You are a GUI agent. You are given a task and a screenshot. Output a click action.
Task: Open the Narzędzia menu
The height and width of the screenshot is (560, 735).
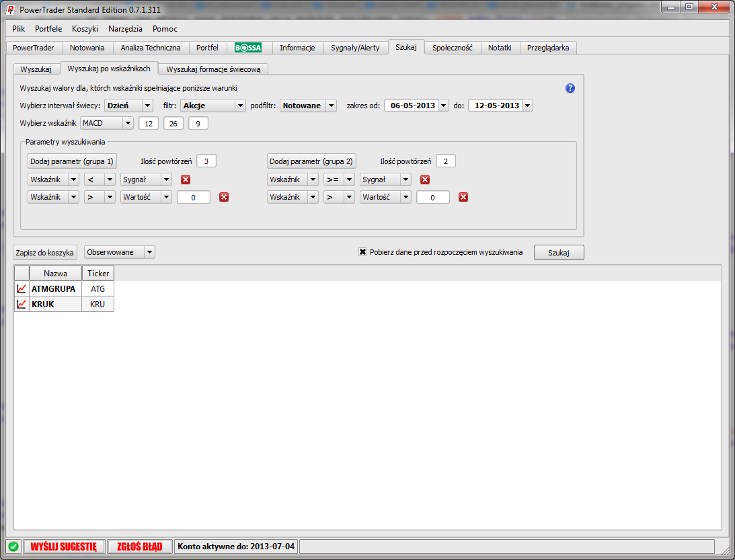pos(125,29)
